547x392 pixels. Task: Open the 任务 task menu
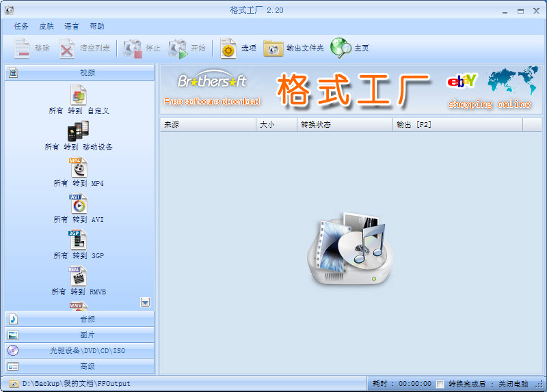click(21, 26)
